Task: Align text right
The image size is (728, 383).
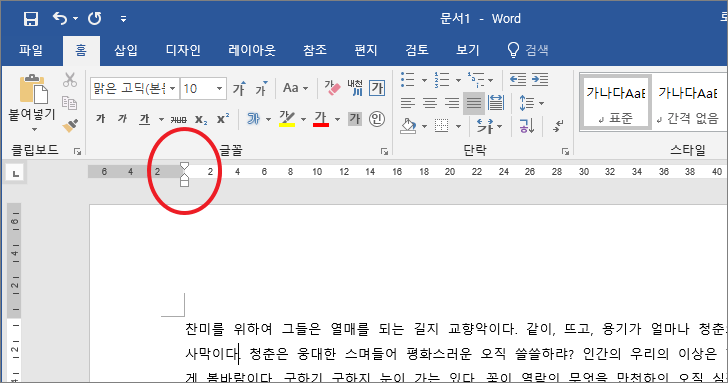Action: (452, 103)
